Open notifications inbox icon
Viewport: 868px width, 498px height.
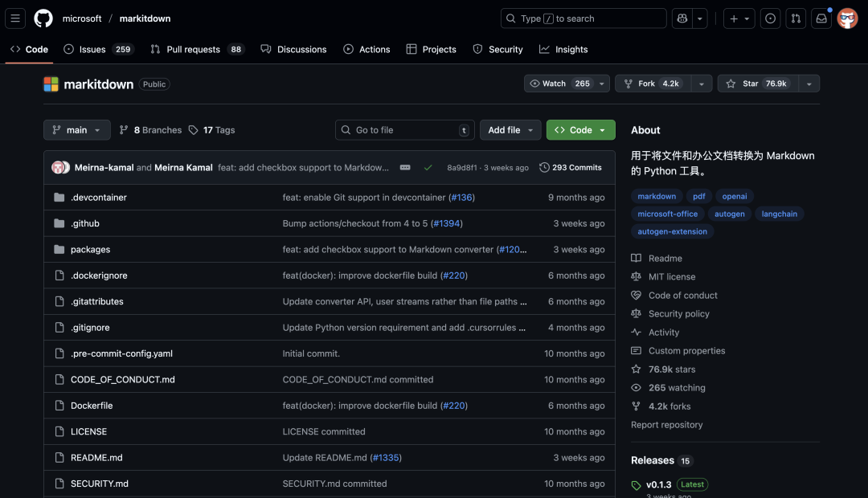[x=821, y=18]
